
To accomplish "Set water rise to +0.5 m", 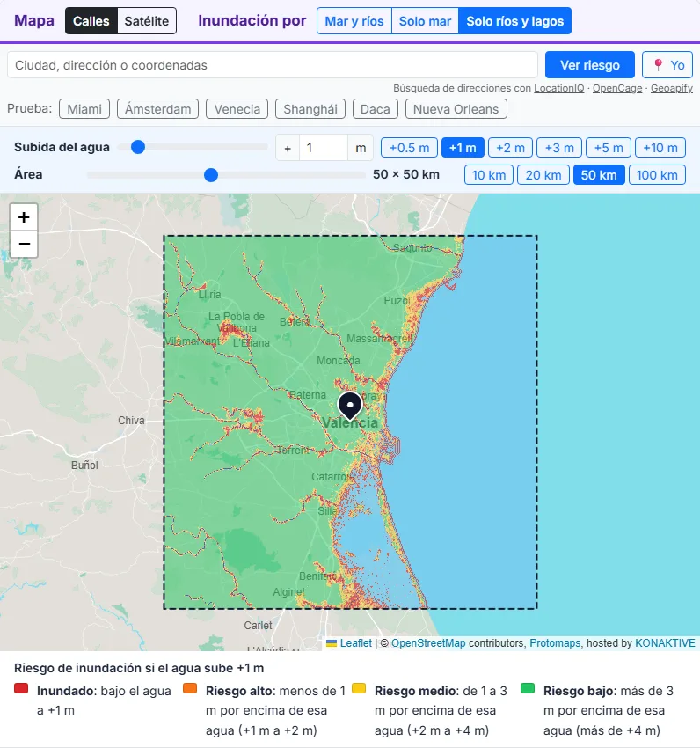I will tap(409, 148).
